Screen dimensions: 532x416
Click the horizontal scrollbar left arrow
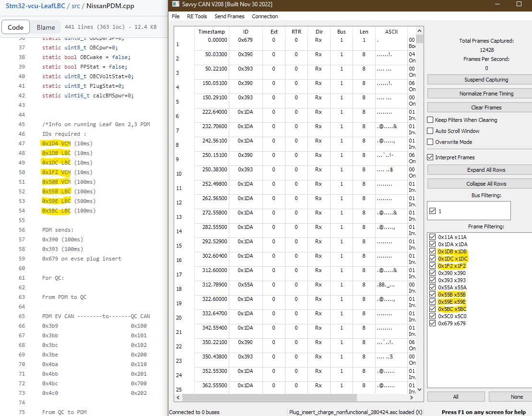[178, 397]
